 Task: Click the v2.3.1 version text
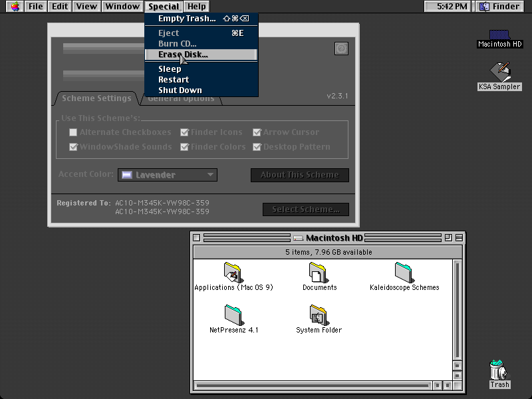pyautogui.click(x=337, y=96)
